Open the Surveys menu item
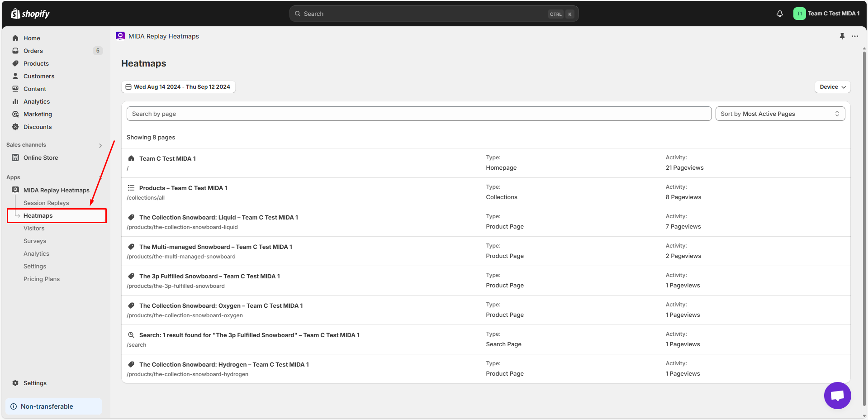 point(35,241)
